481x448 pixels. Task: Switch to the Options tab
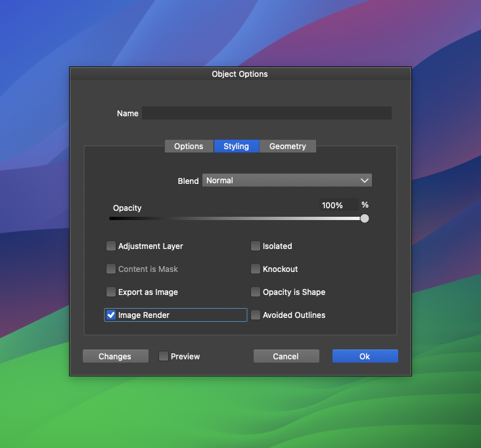(x=189, y=146)
